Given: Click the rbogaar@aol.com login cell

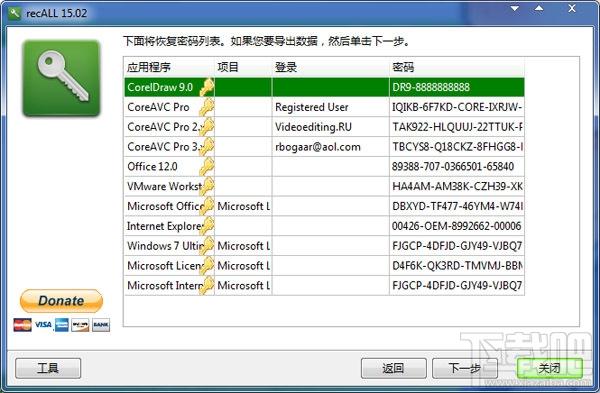Looking at the screenshot, I should tap(331, 147).
